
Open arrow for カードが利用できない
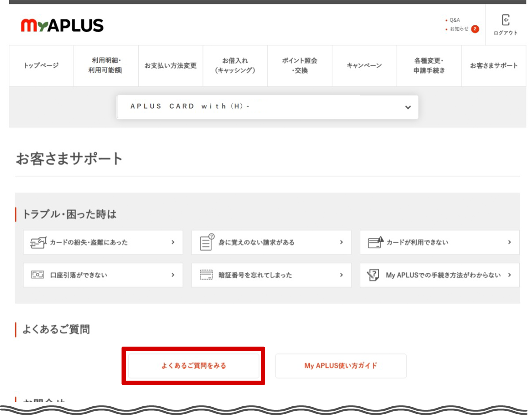point(509,242)
